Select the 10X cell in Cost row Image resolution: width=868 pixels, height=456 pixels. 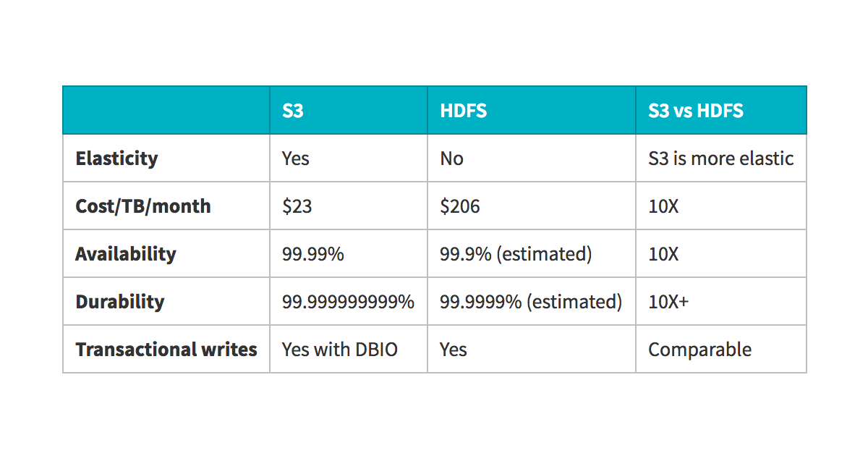[x=663, y=206]
